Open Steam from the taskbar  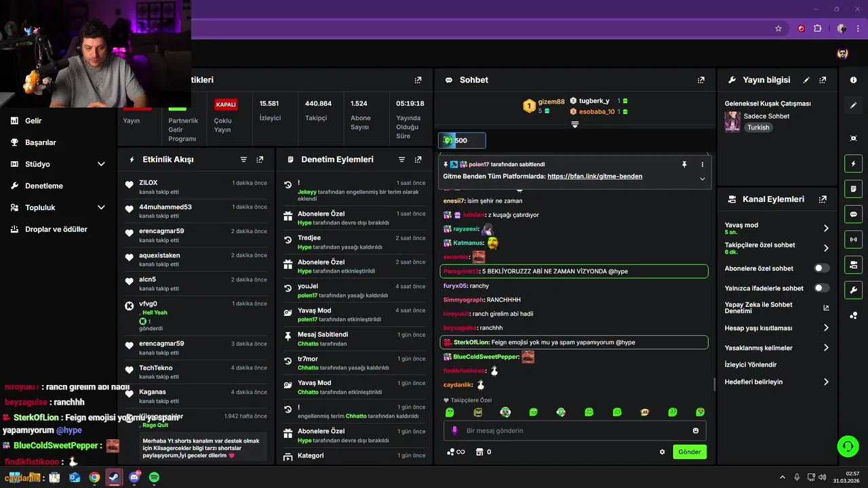pyautogui.click(x=114, y=477)
